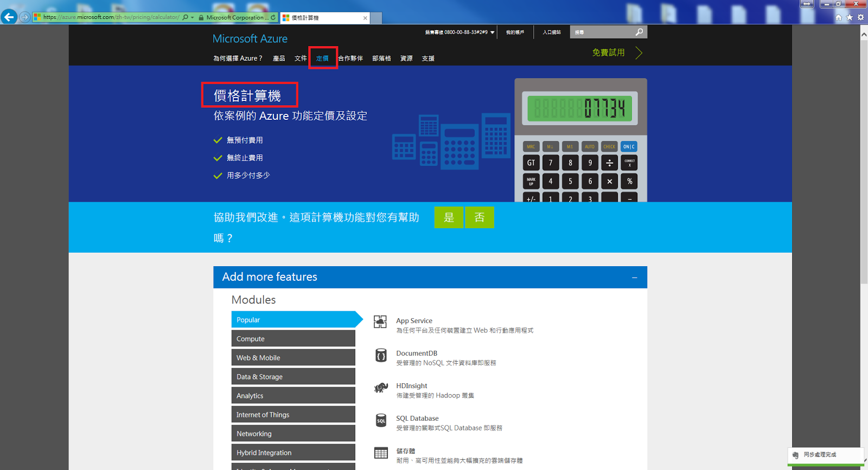Click the Microsoft Azure logo
Screen dimensions: 868x470
pyautogui.click(x=250, y=39)
